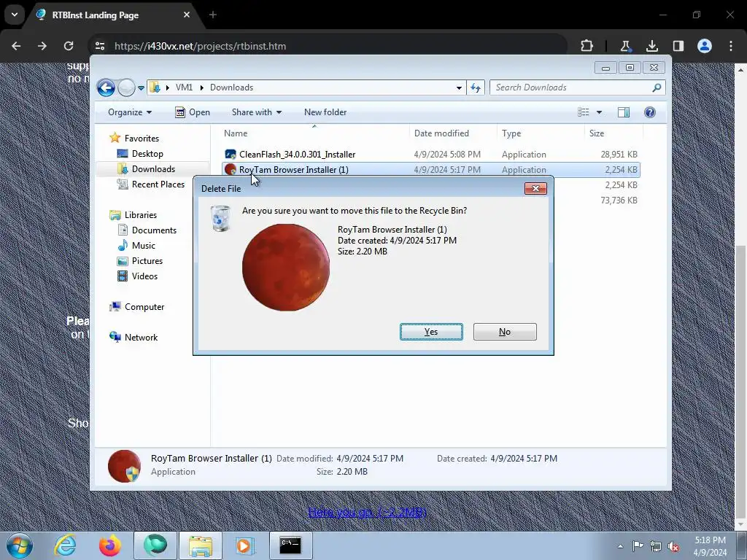
Task: Open the Share with menu
Action: click(x=256, y=112)
